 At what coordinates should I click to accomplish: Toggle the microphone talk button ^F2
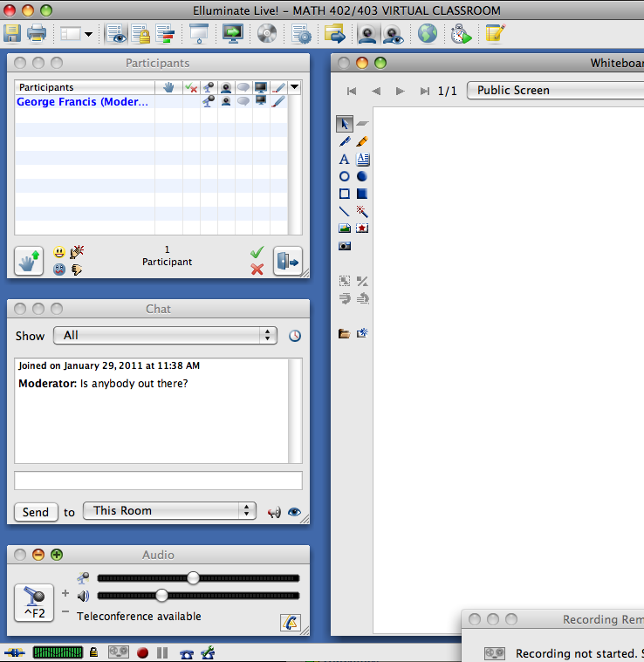pos(34,603)
